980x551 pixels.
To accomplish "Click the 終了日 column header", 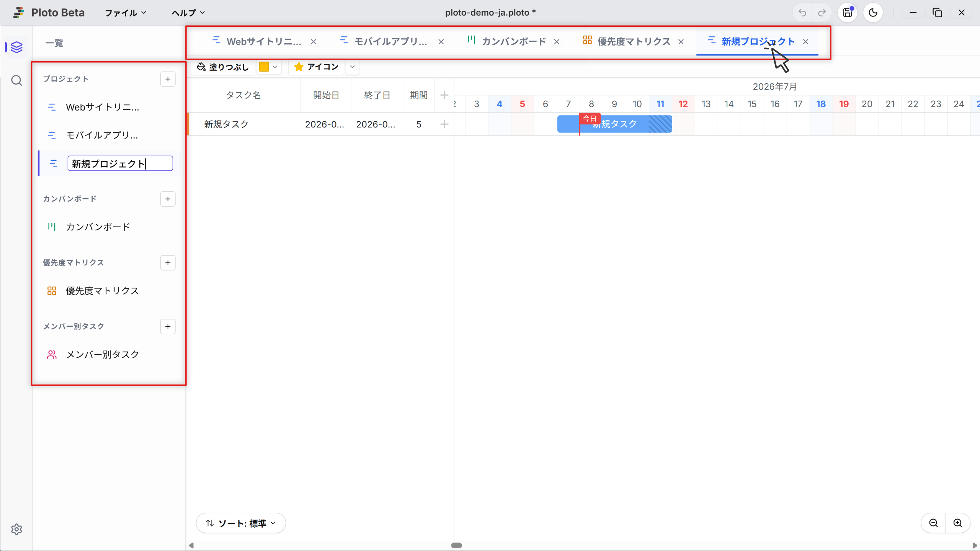I will [377, 95].
